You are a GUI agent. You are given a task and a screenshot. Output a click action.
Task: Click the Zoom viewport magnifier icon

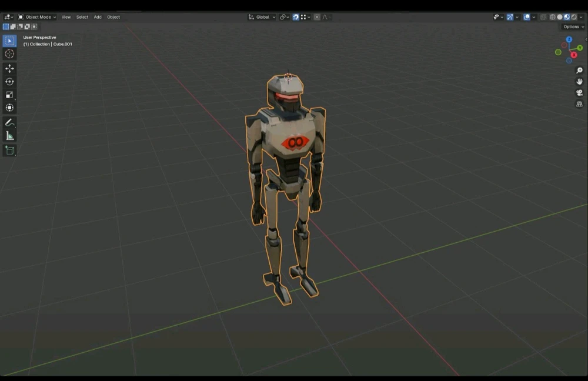pos(579,71)
